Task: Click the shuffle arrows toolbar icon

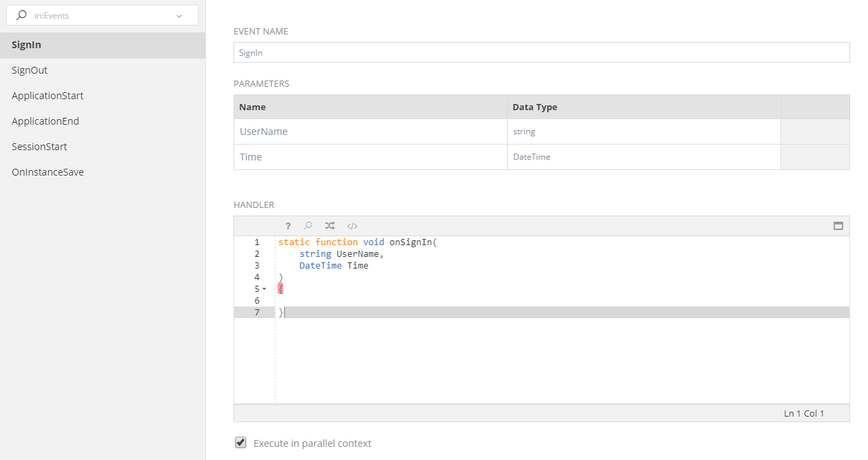Action: point(330,226)
